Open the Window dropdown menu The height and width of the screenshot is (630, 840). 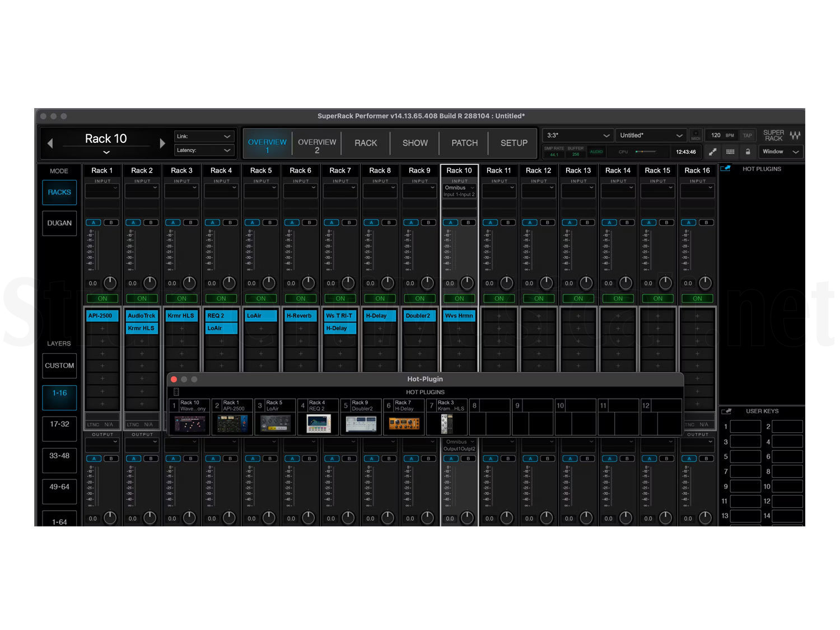[780, 152]
